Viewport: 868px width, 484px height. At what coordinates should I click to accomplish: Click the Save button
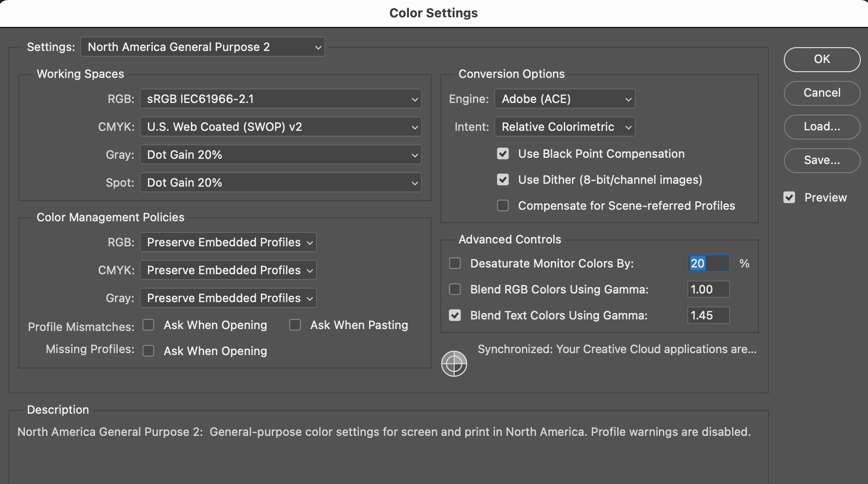click(x=821, y=160)
